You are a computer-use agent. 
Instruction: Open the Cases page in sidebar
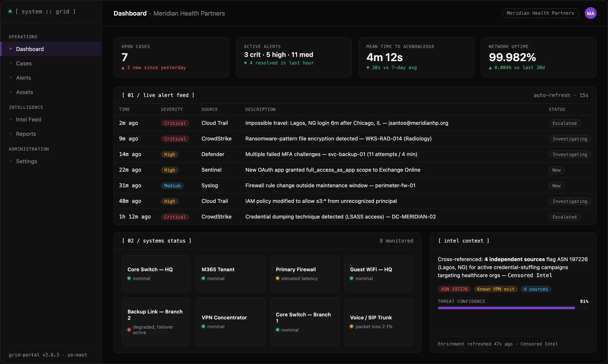click(51, 63)
